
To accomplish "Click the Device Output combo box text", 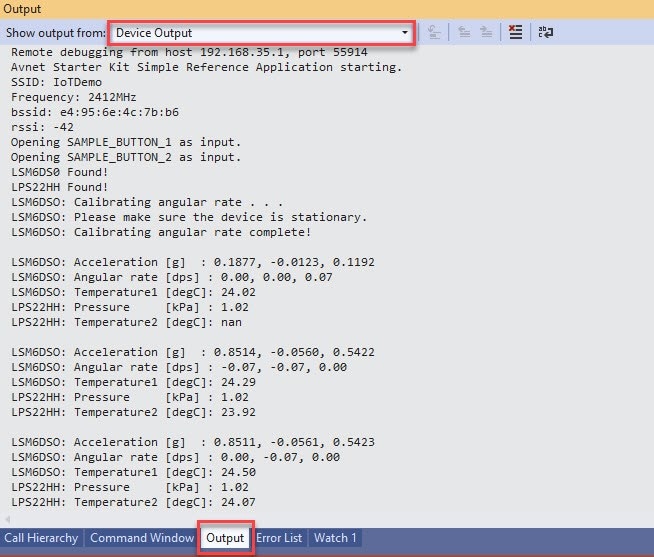I will click(x=154, y=33).
